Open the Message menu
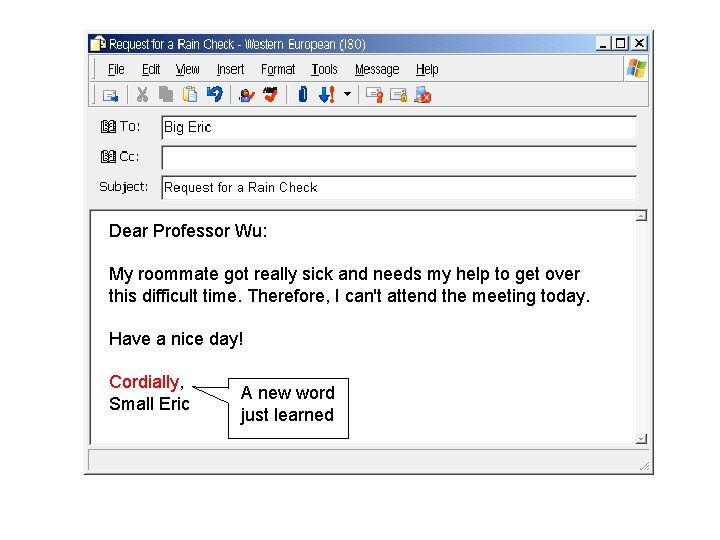Screen dimensions: 720x540 coord(377,69)
